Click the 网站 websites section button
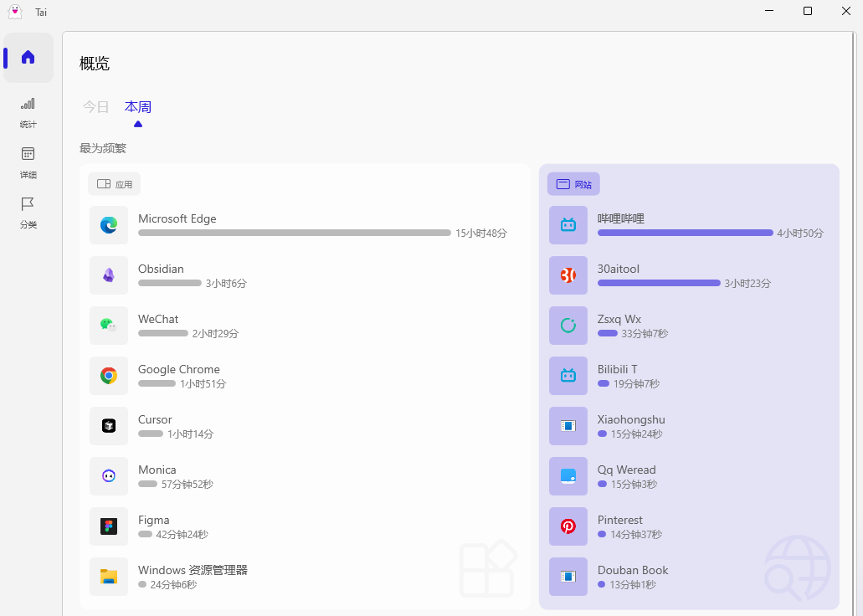This screenshot has width=863, height=616. pos(573,184)
